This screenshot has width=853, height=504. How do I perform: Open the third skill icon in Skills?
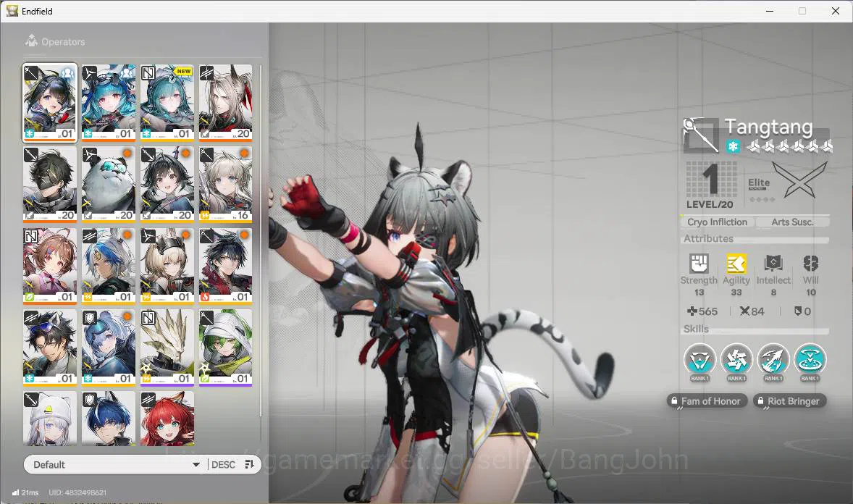(773, 360)
